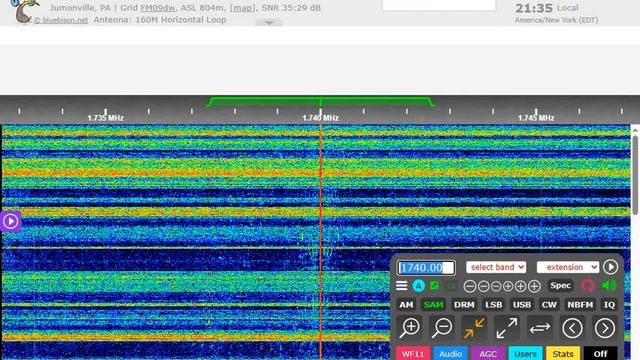Screen dimensions: 640x360
Task: Select NBFM demodulation mode
Action: click(580, 304)
